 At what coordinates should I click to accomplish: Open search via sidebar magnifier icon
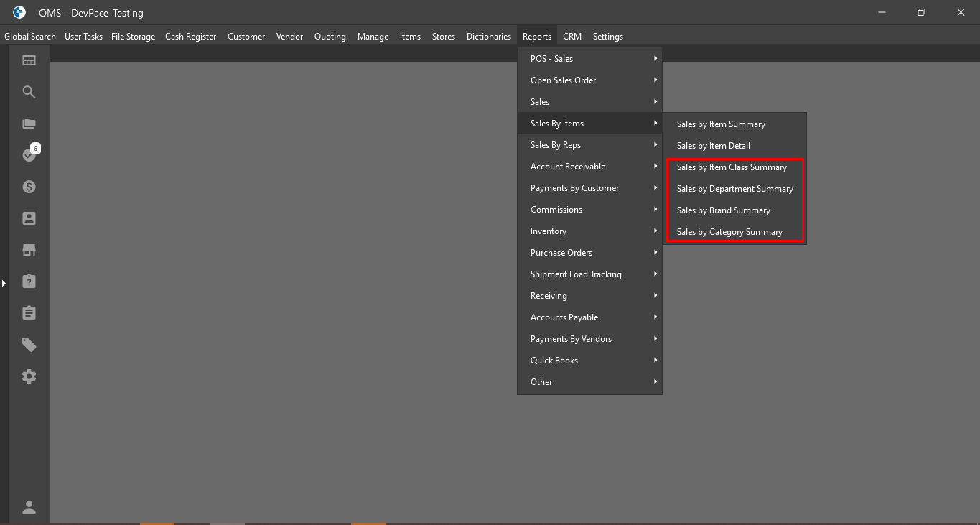coord(29,92)
